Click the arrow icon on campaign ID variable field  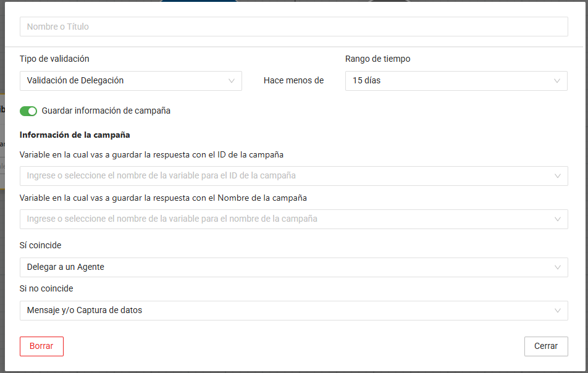click(x=558, y=176)
